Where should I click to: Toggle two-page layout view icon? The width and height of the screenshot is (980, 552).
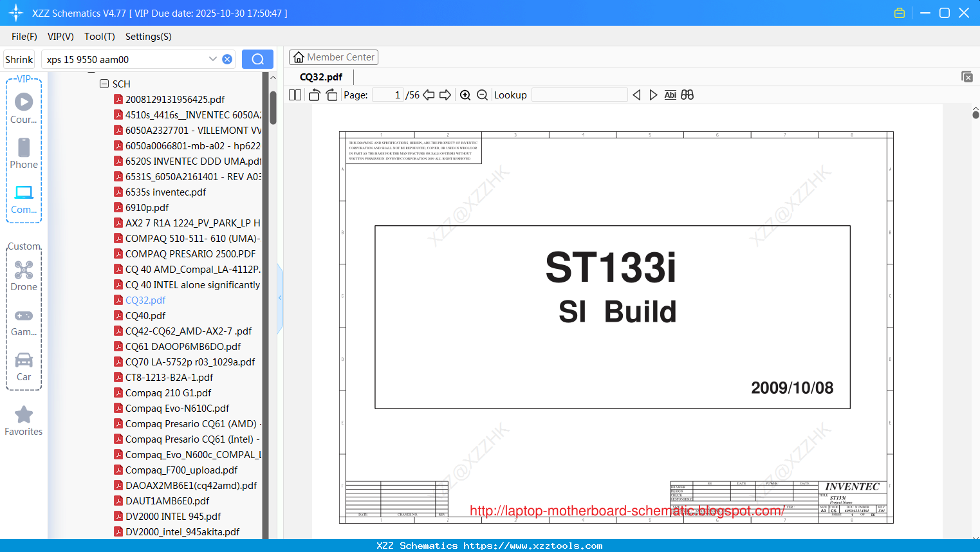click(x=295, y=95)
